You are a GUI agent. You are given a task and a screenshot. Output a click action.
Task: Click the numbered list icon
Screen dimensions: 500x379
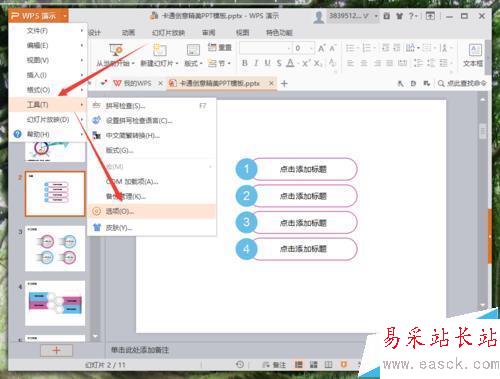366,48
